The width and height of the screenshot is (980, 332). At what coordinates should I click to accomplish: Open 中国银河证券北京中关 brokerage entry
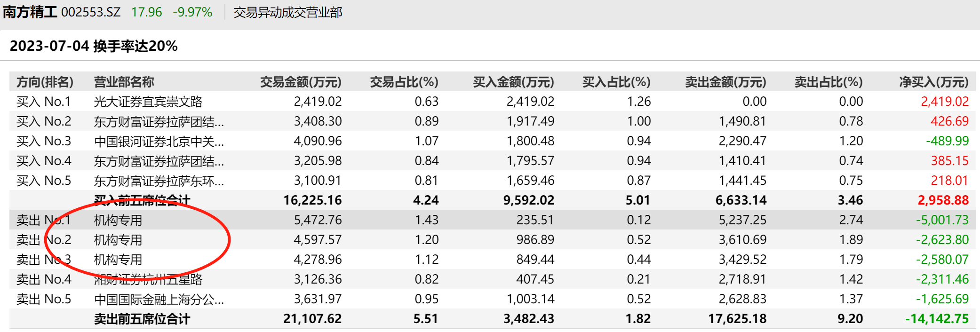159,141
